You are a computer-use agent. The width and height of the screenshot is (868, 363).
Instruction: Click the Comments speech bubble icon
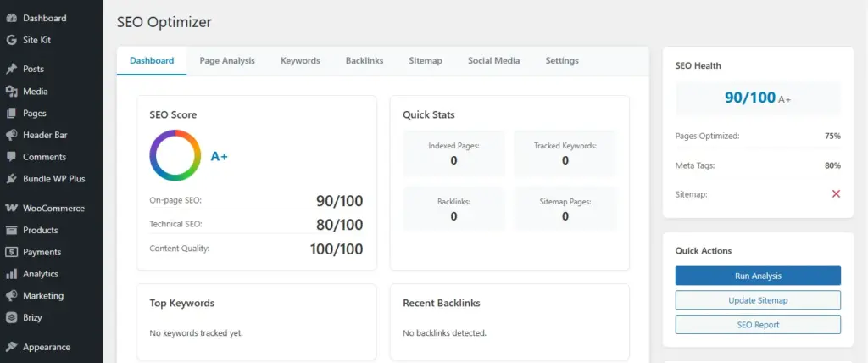[11, 157]
